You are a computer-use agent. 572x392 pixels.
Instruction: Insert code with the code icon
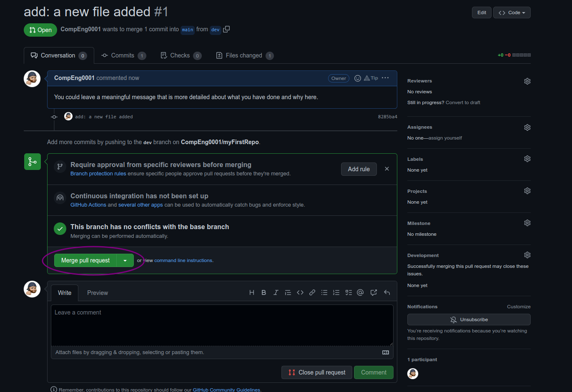click(x=300, y=292)
